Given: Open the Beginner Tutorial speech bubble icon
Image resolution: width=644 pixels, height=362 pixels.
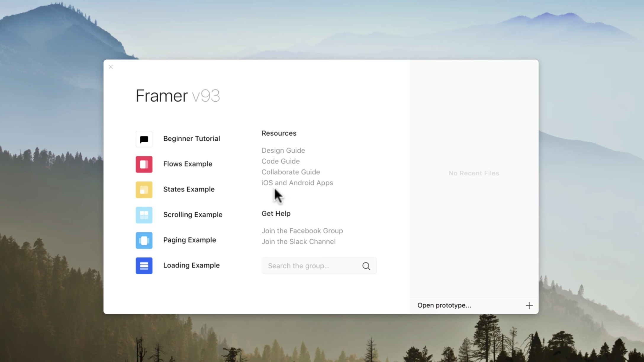Looking at the screenshot, I should pyautogui.click(x=144, y=139).
